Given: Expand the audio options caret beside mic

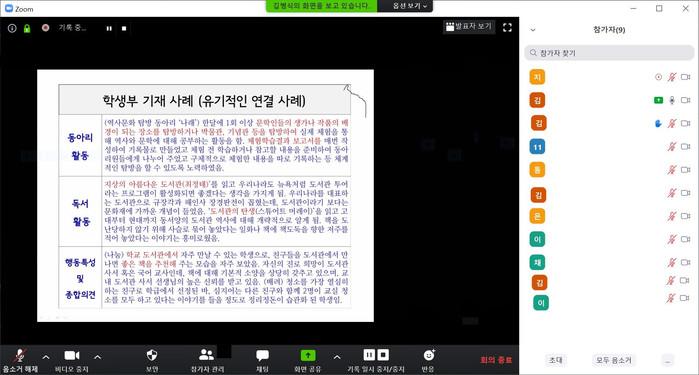Looking at the screenshot, I should [46, 357].
